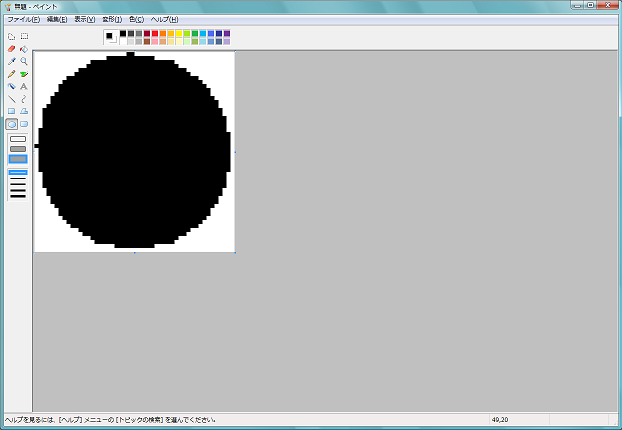Viewport: 622px width, 430px height.
Task: Select the Pencil tool
Action: 11,74
